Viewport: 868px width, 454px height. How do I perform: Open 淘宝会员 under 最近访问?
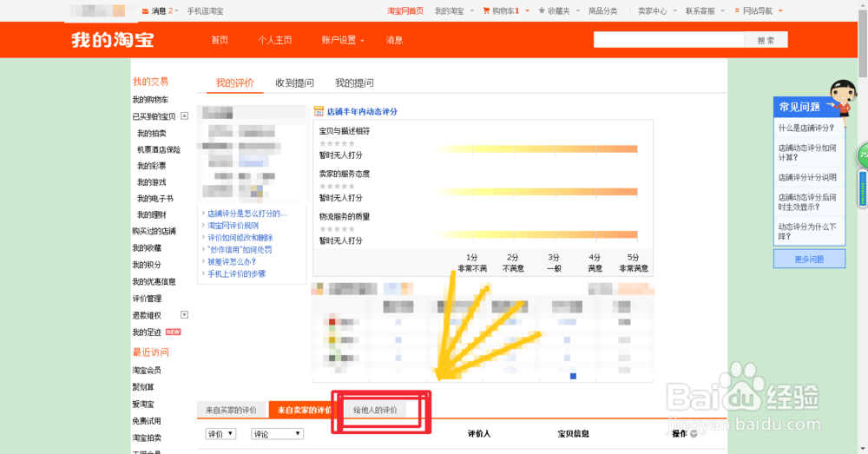point(147,371)
